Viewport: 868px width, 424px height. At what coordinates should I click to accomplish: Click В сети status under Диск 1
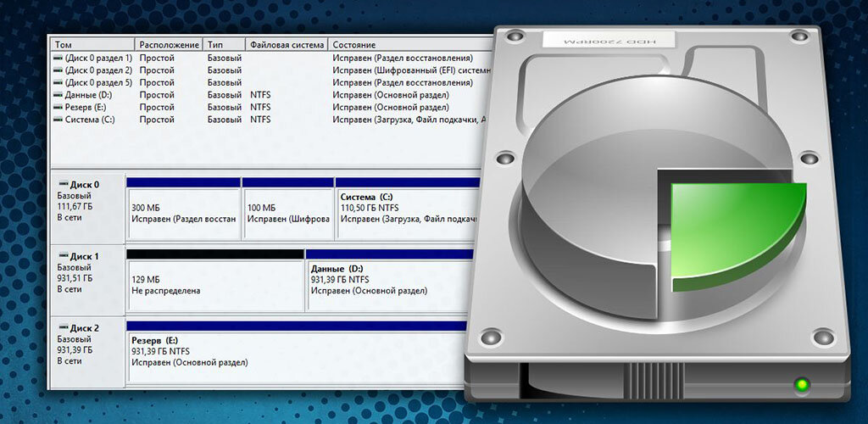[70, 289]
